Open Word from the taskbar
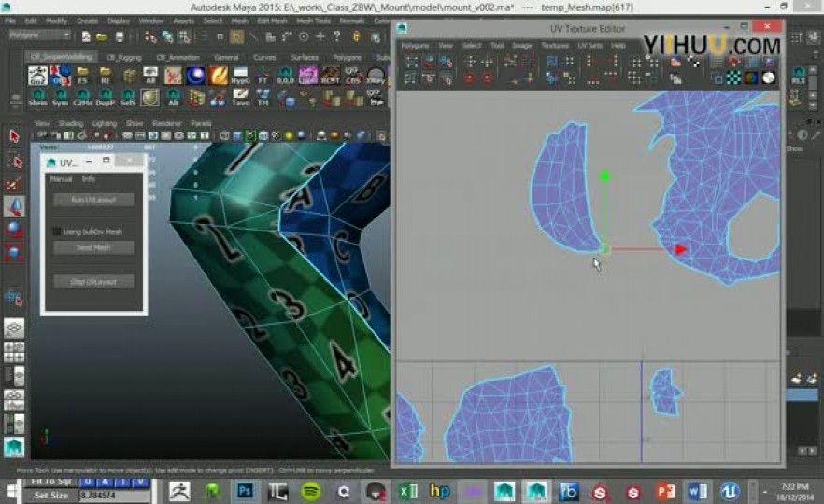824x504 pixels. pos(697,491)
